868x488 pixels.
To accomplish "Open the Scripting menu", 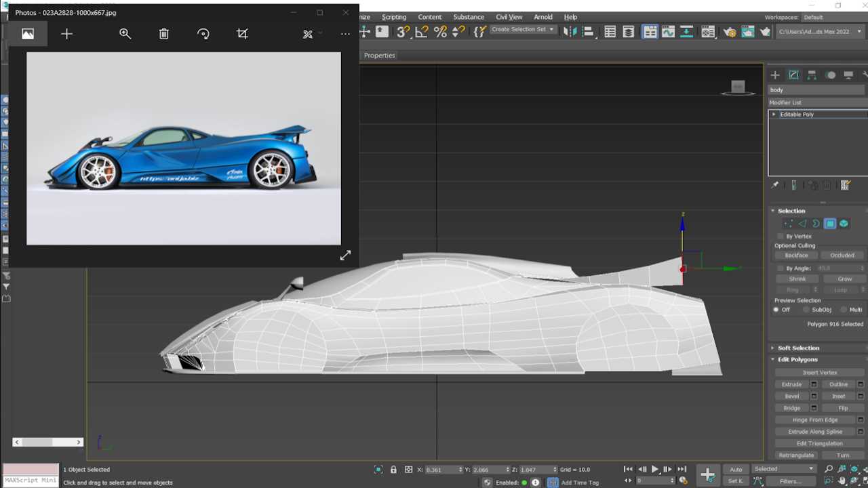I will [x=394, y=17].
